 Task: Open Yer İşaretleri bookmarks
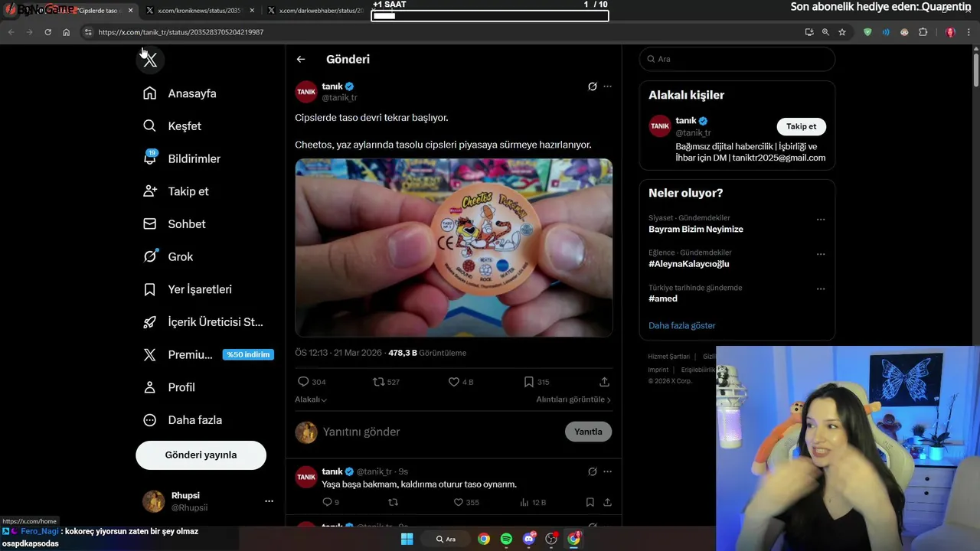(188, 289)
